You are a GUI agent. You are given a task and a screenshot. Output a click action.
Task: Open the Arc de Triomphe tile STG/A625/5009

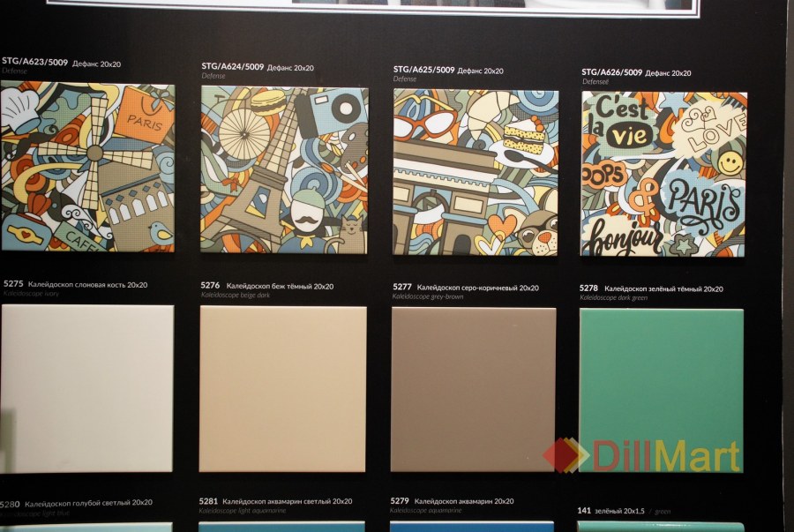click(476, 172)
